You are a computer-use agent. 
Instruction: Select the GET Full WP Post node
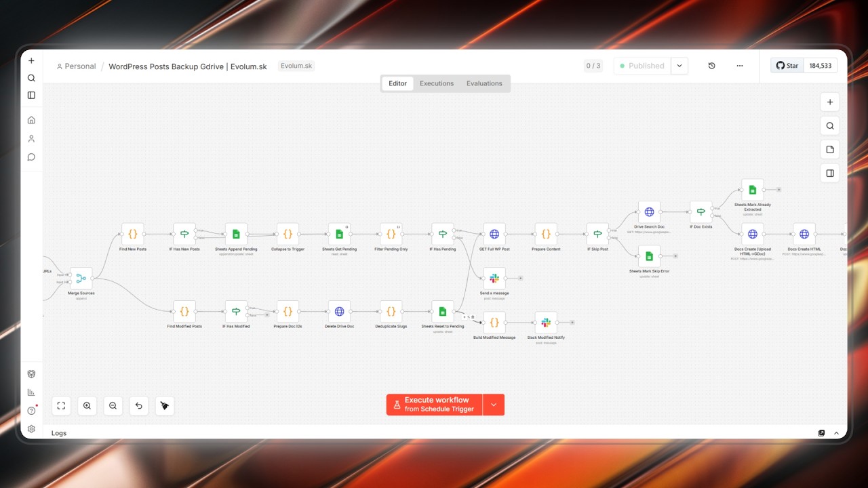[494, 234]
